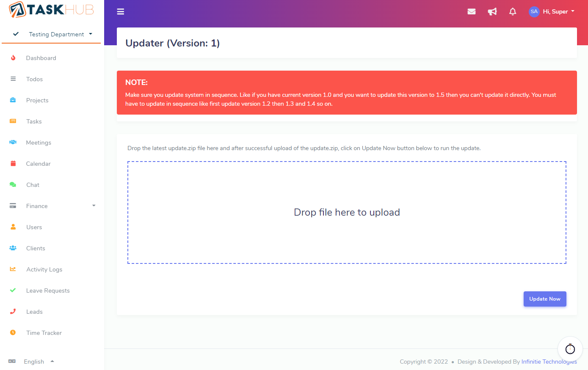Click the TaskHub logo
588x370 pixels.
tap(51, 10)
